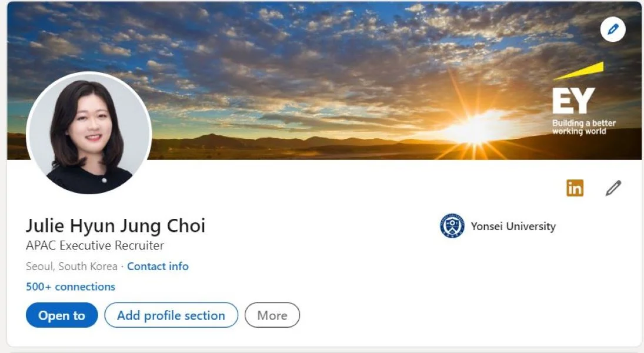
Task: Click the EY logo on the banner
Action: [x=573, y=101]
